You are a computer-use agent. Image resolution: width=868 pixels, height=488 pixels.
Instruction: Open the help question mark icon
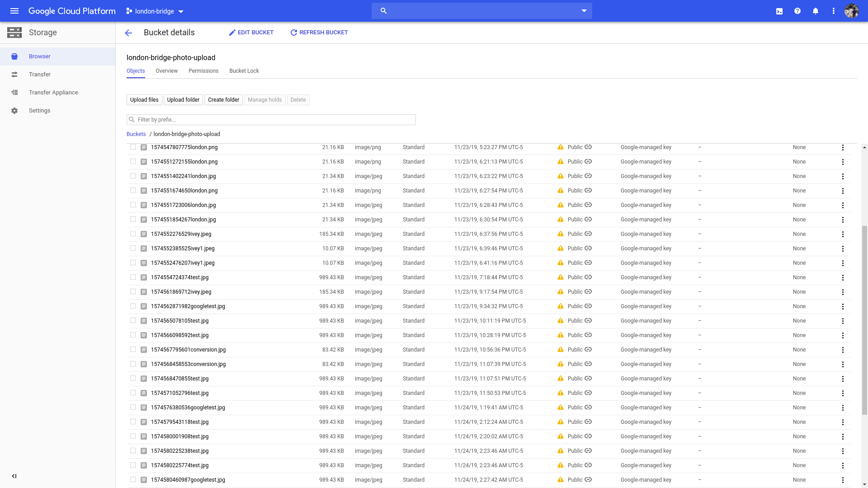click(797, 11)
